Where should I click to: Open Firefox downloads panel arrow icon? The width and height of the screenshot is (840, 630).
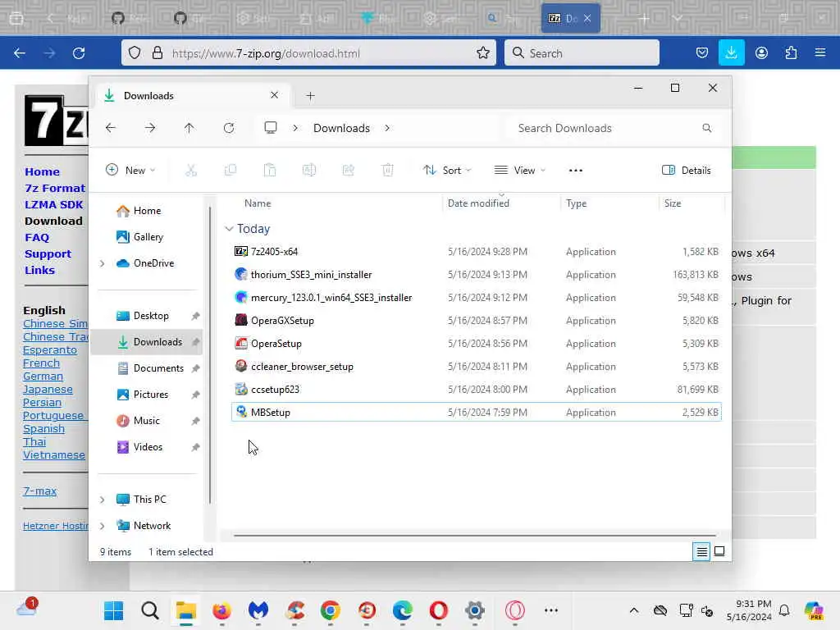[x=731, y=52]
